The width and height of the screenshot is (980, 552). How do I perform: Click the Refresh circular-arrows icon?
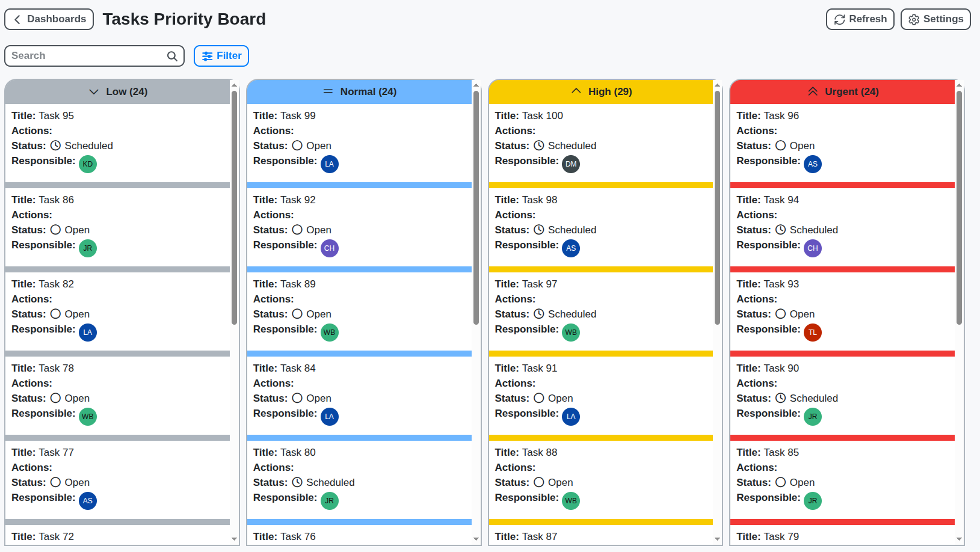(x=839, y=19)
